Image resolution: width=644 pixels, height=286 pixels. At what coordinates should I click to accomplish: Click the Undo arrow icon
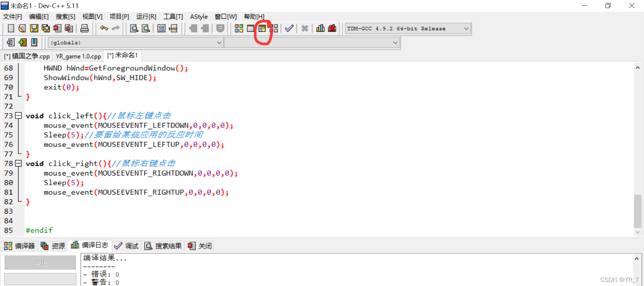pyautogui.click(x=104, y=28)
